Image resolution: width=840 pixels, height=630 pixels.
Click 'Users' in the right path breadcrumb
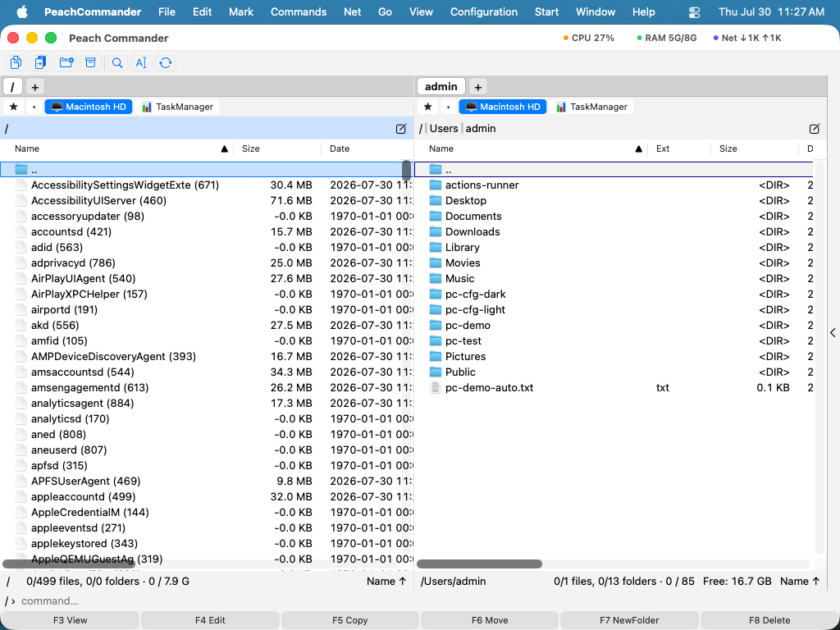(x=444, y=129)
